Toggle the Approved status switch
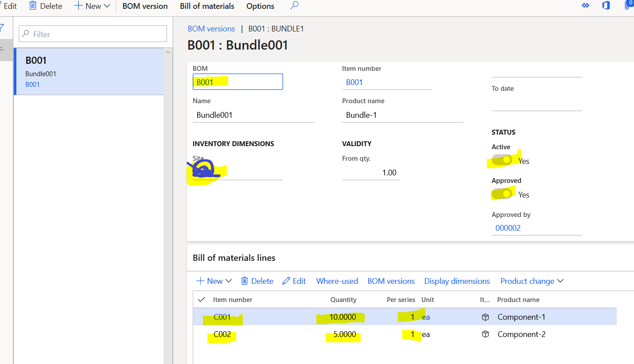Image resolution: width=634 pixels, height=364 pixels. coord(502,194)
